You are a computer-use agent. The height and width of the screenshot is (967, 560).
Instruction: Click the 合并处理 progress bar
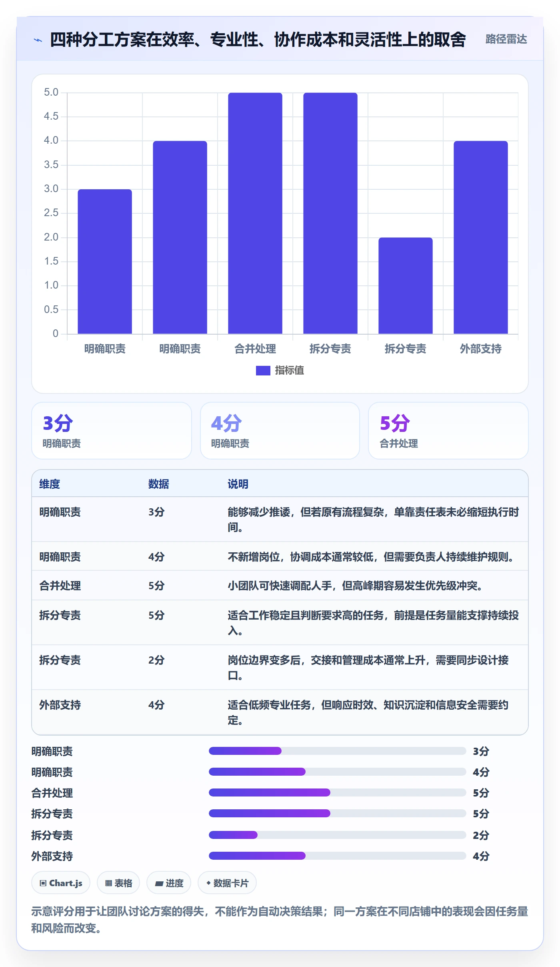[337, 792]
